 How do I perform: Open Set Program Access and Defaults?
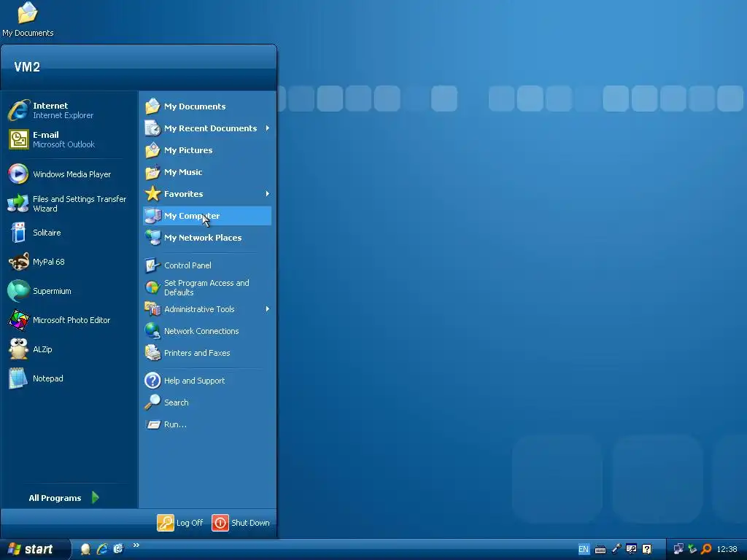pos(207,287)
